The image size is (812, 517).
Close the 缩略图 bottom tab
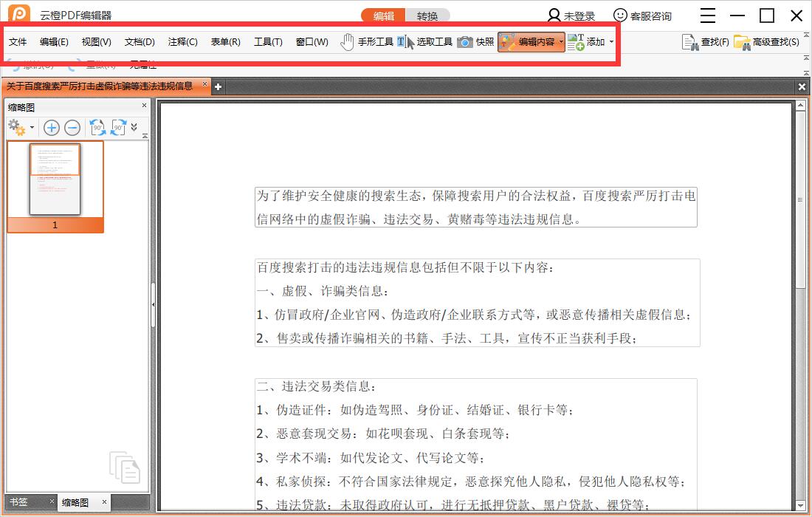tap(104, 501)
